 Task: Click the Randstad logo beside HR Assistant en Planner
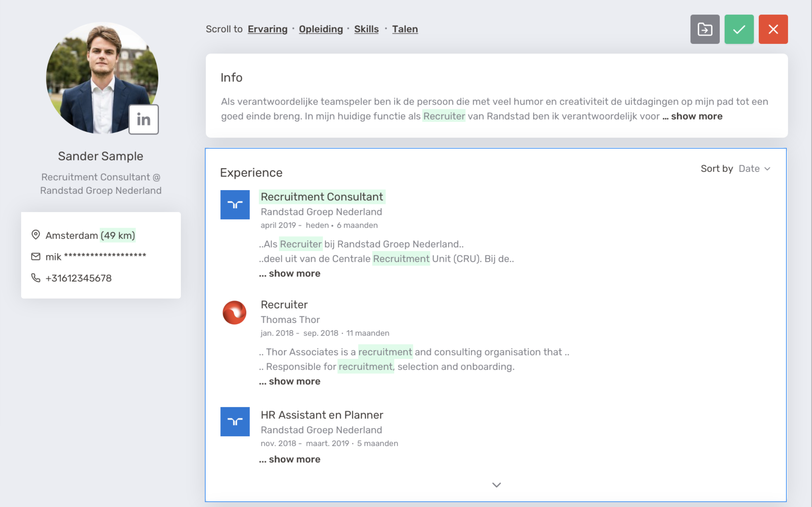click(235, 422)
